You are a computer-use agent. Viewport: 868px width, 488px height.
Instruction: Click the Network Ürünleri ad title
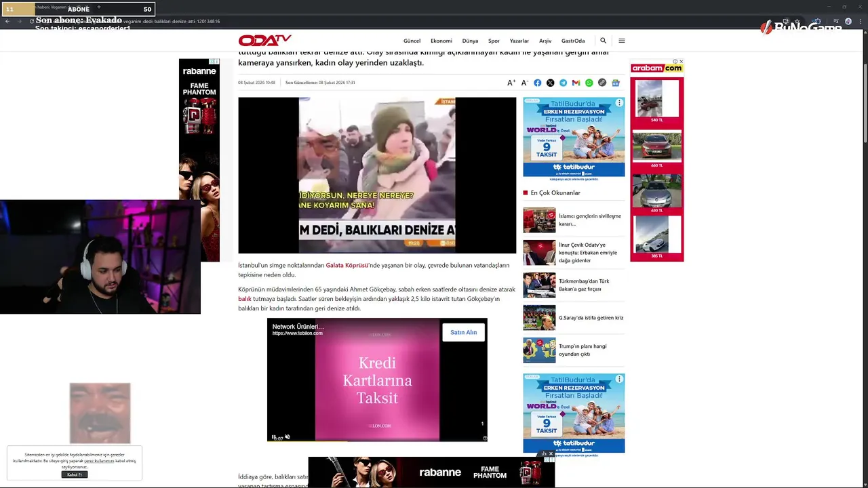[x=298, y=327]
